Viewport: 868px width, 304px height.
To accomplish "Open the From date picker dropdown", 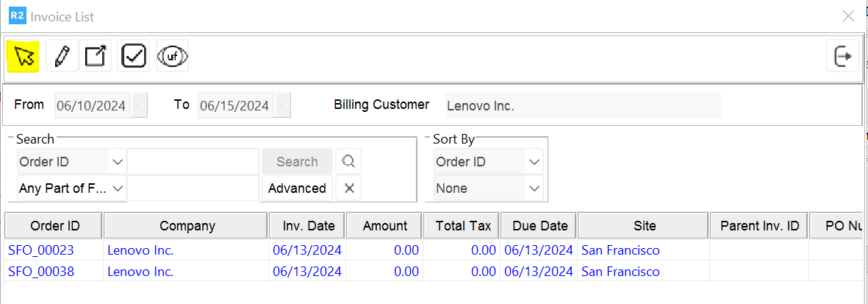I will click(140, 105).
